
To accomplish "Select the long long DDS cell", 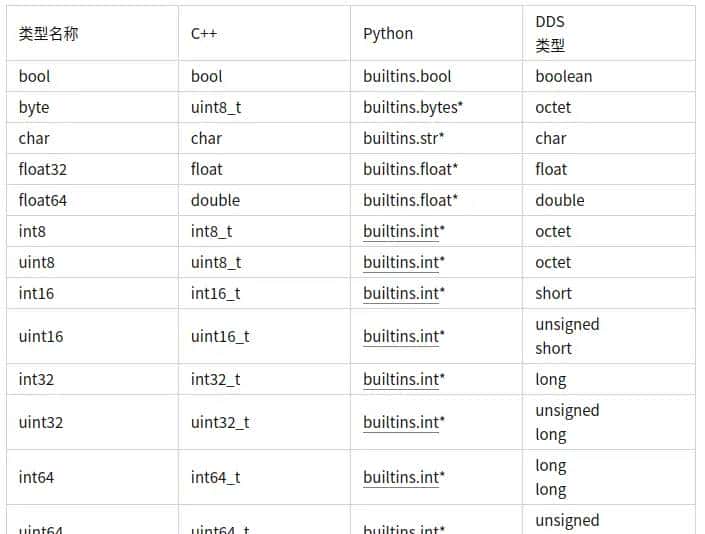I will 551,478.
